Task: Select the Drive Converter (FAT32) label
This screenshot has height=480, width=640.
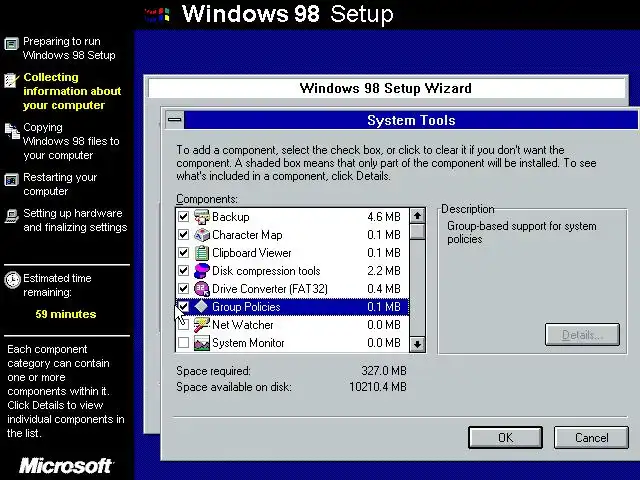Action: 270,289
